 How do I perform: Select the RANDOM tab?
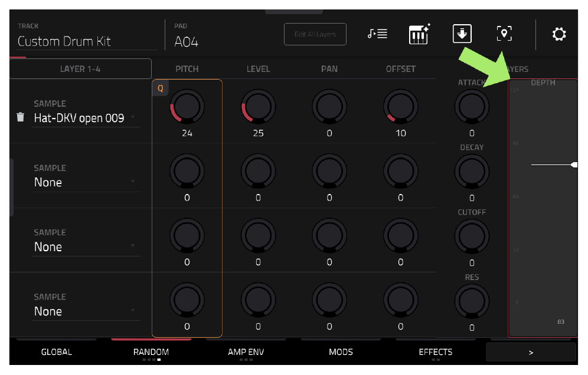pyautogui.click(x=151, y=352)
